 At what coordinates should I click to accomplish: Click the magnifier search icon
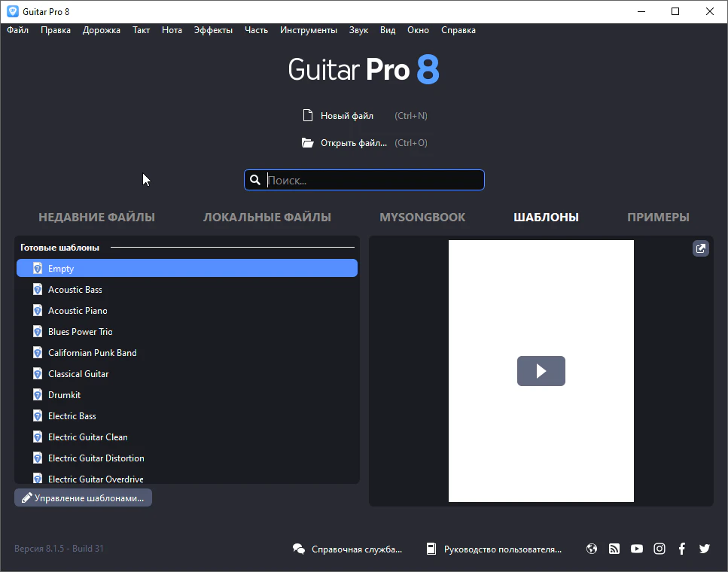click(x=255, y=180)
